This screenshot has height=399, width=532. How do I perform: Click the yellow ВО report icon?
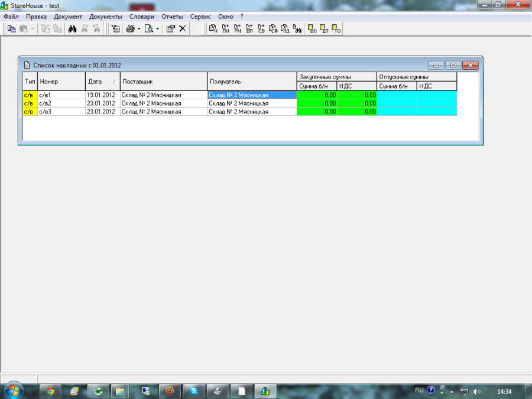click(313, 28)
